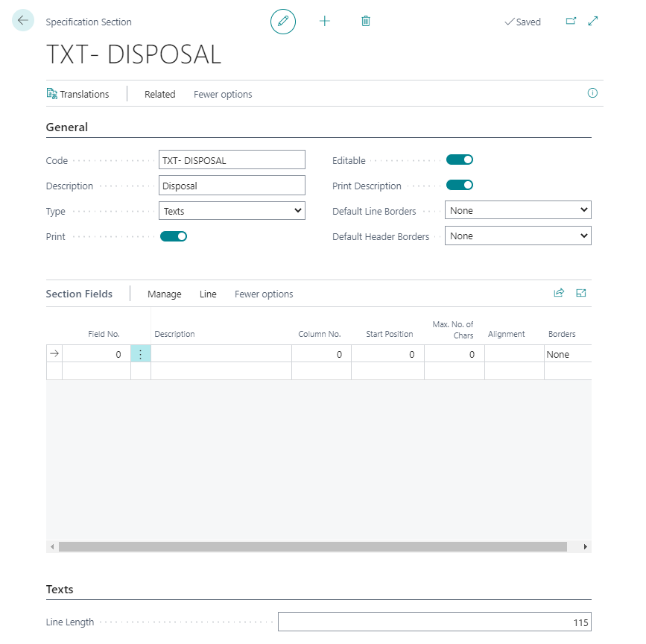This screenshot has height=644, width=646.
Task: Create new record with plus icon
Action: 325,21
